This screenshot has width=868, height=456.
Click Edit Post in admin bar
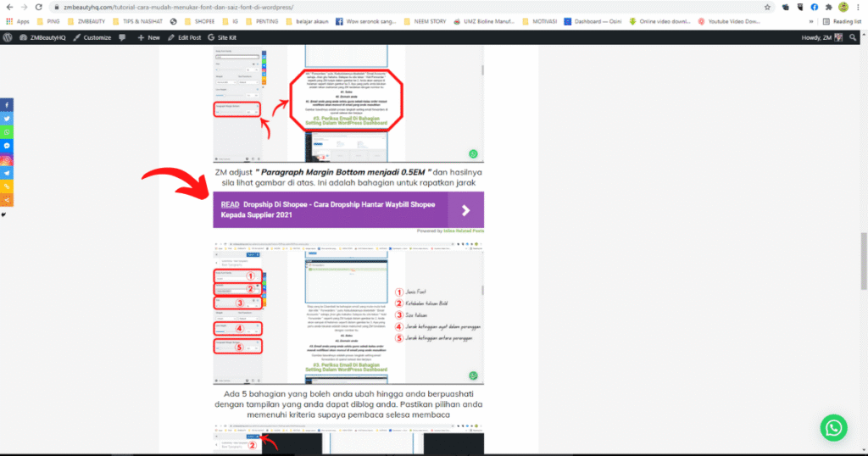[x=184, y=37]
